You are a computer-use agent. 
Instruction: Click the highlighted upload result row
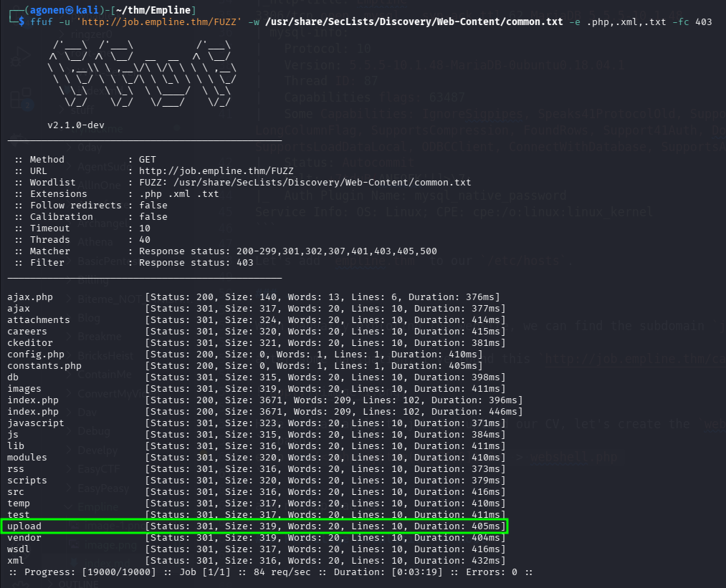254,526
